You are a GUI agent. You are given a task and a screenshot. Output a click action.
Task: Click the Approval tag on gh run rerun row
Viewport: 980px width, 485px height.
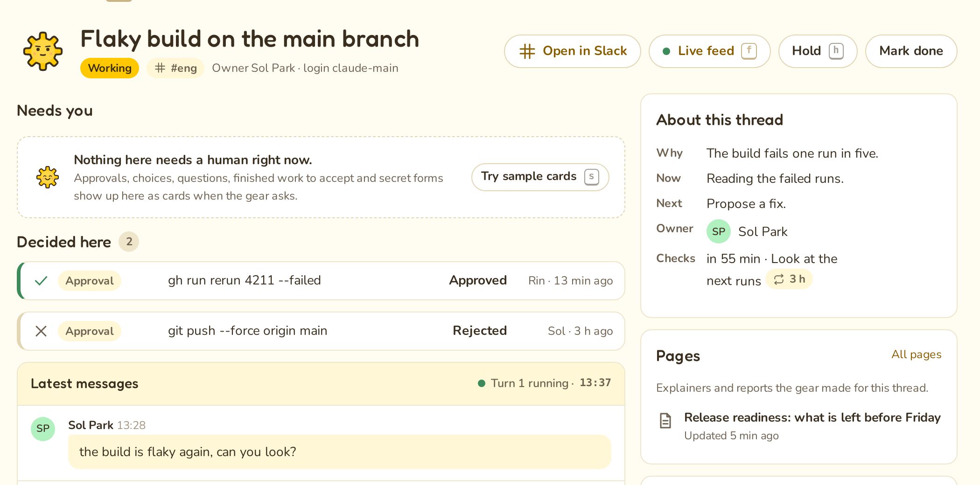(90, 281)
